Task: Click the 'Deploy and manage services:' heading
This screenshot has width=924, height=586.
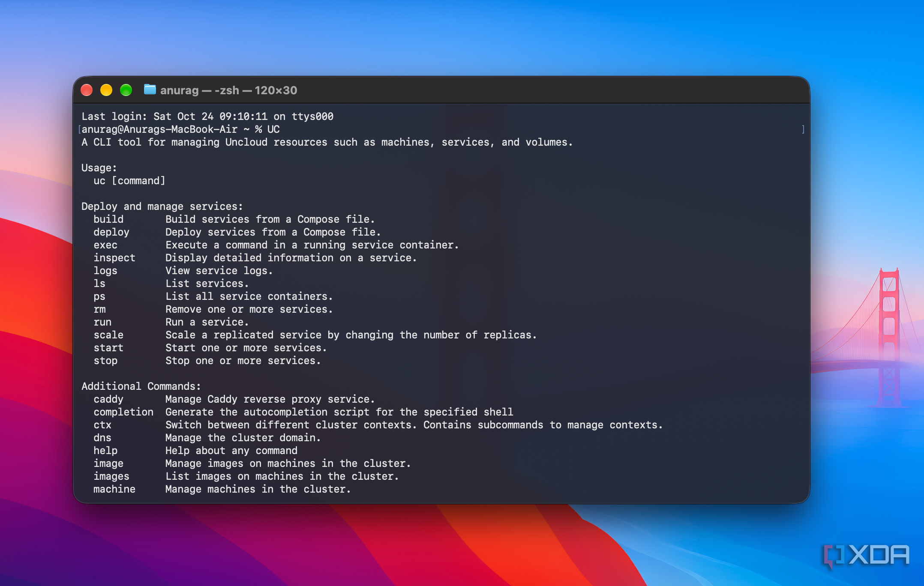Action: (162, 206)
